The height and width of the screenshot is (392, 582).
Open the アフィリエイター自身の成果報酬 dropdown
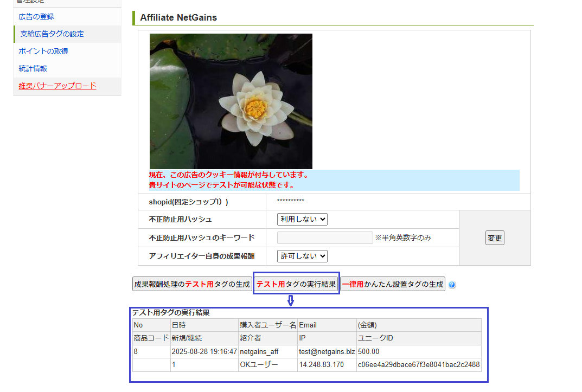(302, 256)
